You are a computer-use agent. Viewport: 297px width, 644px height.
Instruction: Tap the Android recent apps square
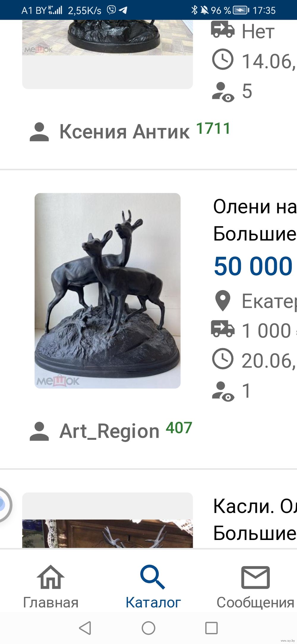tap(211, 628)
